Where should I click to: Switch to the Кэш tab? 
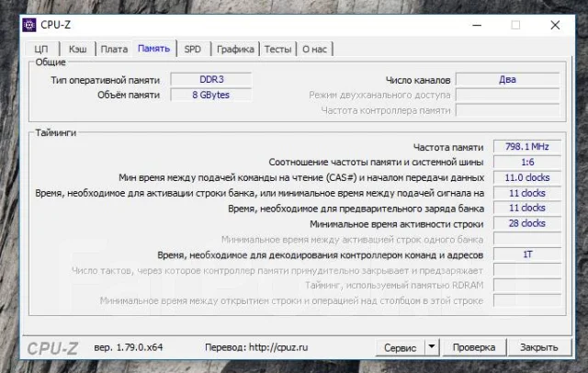point(77,49)
